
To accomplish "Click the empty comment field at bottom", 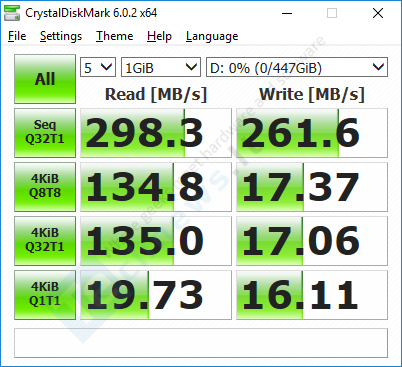I will click(x=201, y=343).
